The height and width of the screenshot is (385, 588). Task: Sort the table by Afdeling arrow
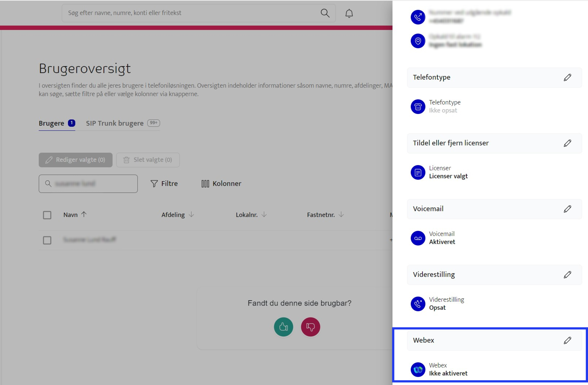pyautogui.click(x=191, y=214)
